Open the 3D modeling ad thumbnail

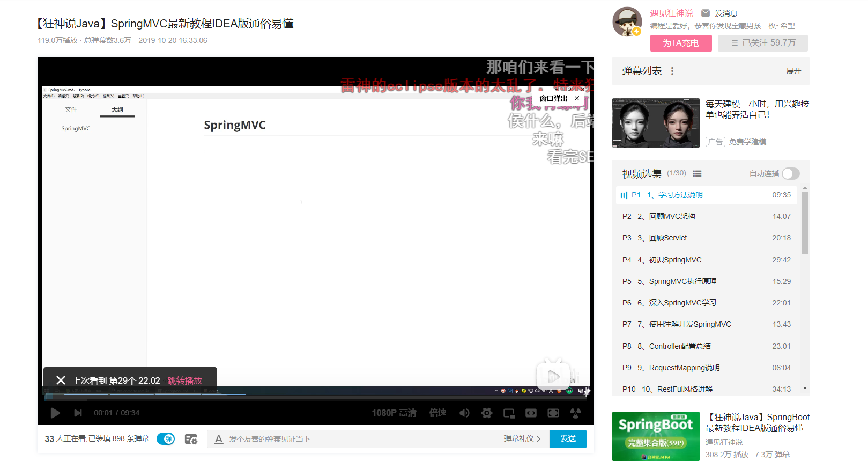(656, 123)
